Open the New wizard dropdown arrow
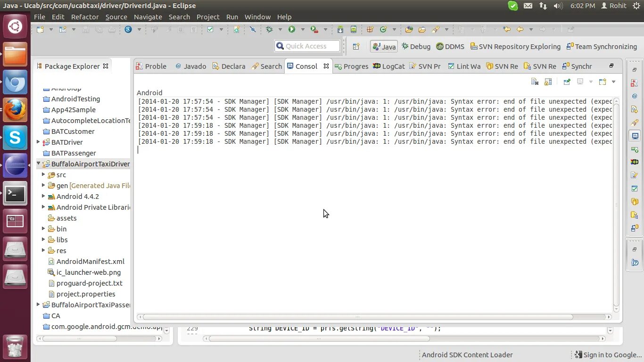Screen dimensions: 644x362 [x=51, y=29]
